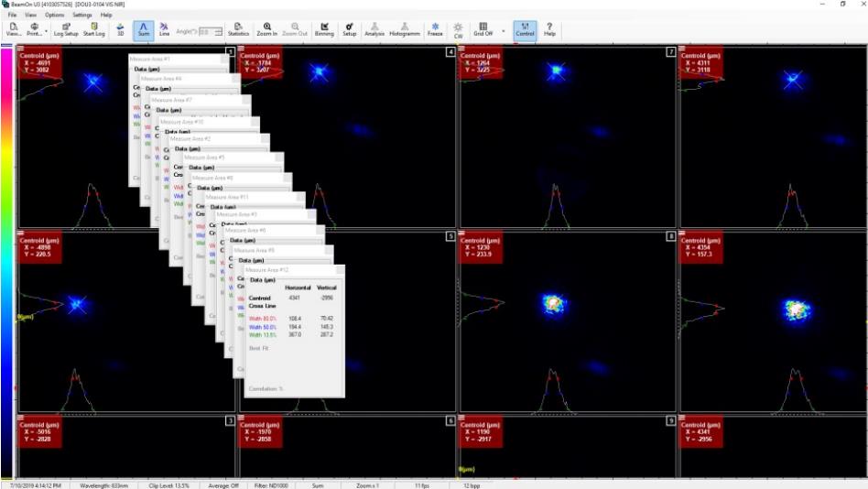The width and height of the screenshot is (868, 489).
Task: Expand the Grid Off dropdown arrow
Action: tap(503, 29)
